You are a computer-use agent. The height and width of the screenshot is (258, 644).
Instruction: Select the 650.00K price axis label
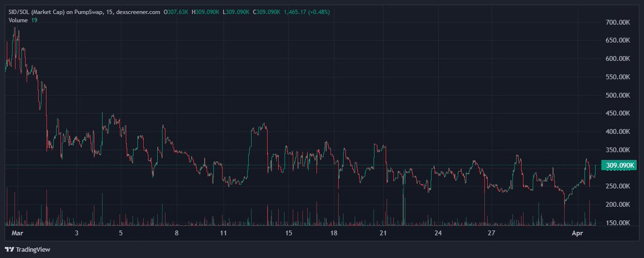(617, 41)
